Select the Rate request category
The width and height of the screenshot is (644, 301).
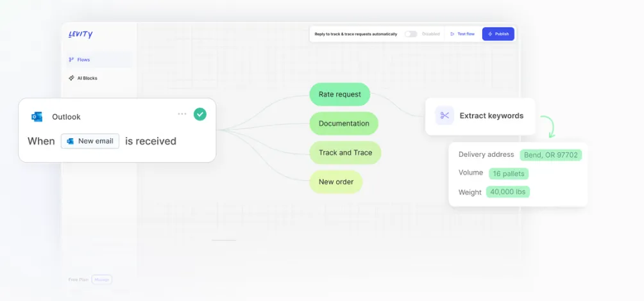pyautogui.click(x=340, y=94)
